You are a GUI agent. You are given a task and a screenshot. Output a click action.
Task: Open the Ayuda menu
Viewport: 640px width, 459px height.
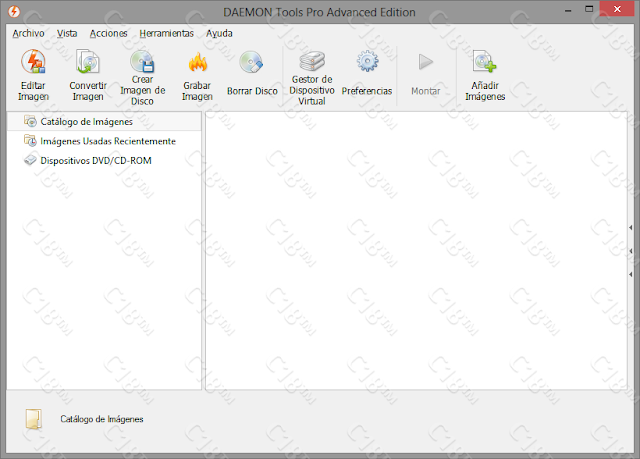coord(219,33)
